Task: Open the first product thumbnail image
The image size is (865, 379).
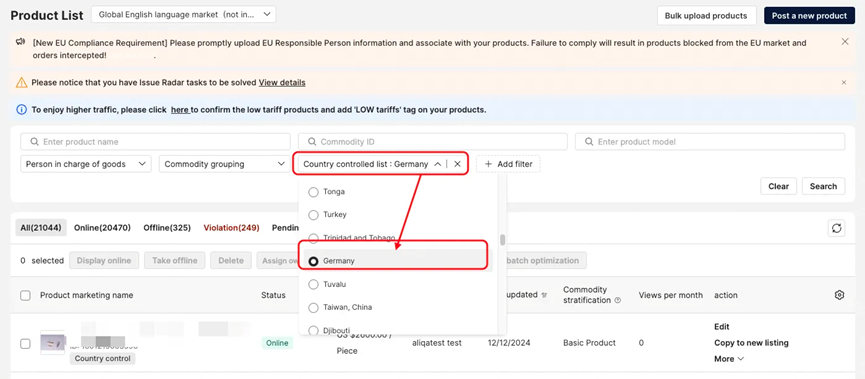Action: (52, 343)
